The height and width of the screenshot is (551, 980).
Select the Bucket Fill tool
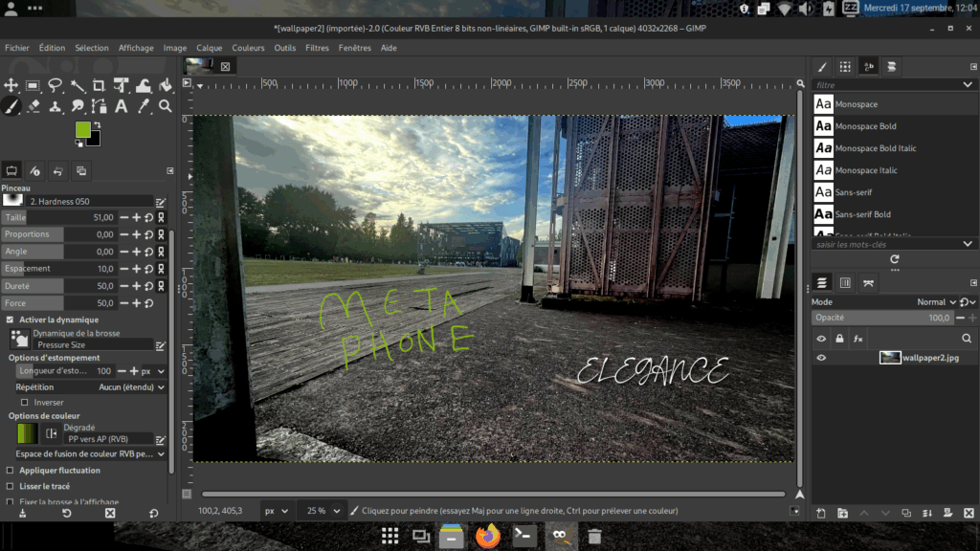pos(165,85)
